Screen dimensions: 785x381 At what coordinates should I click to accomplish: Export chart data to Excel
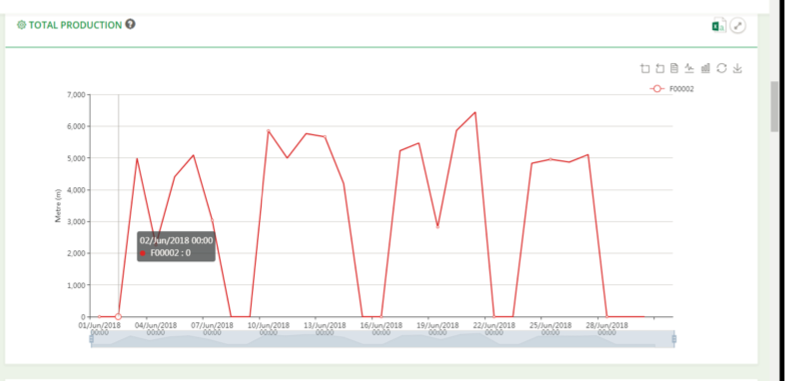[719, 26]
